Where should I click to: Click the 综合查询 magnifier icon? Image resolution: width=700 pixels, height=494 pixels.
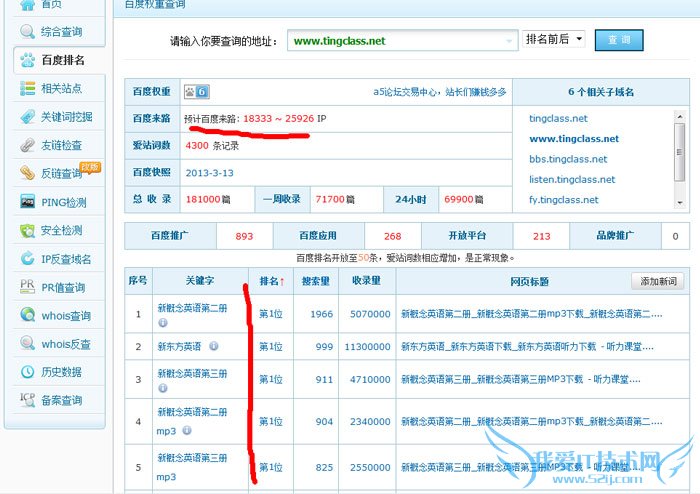(27, 32)
